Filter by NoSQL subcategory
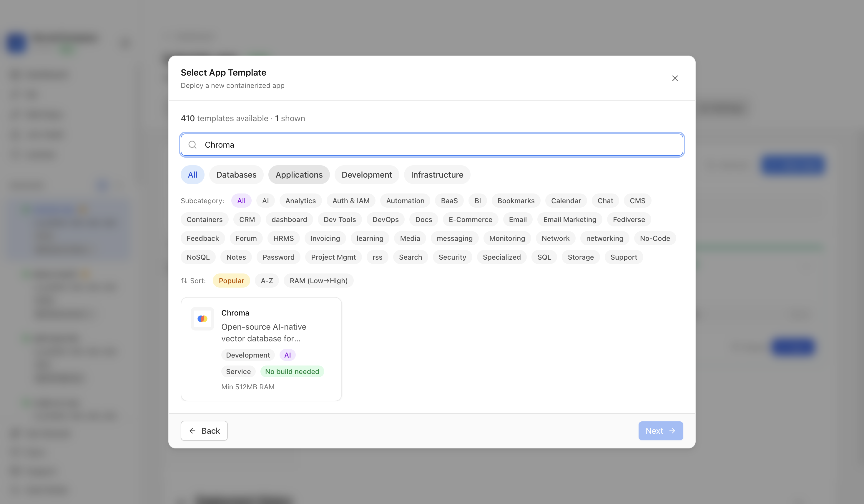Image resolution: width=864 pixels, height=504 pixels. 198,257
